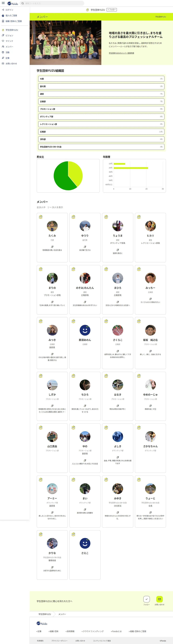Viewport: 173px width, 644px height.
Task: Click the Pando logo in header
Action: tap(13, 4)
